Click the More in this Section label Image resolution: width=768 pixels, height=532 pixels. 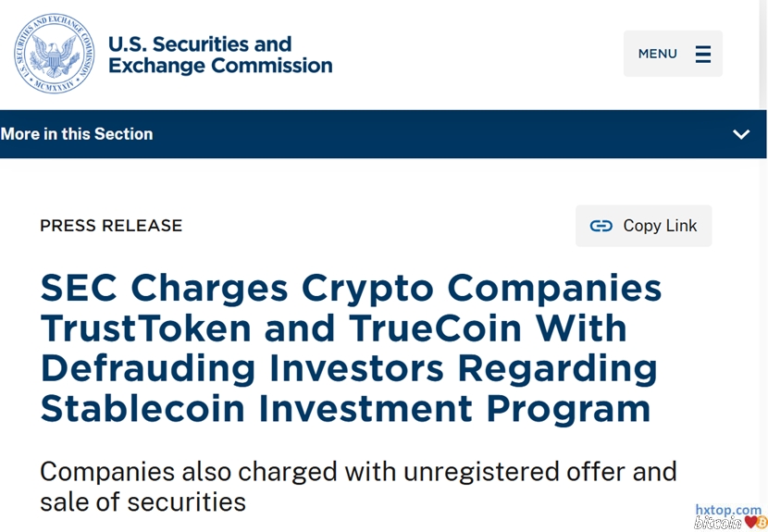coord(77,134)
